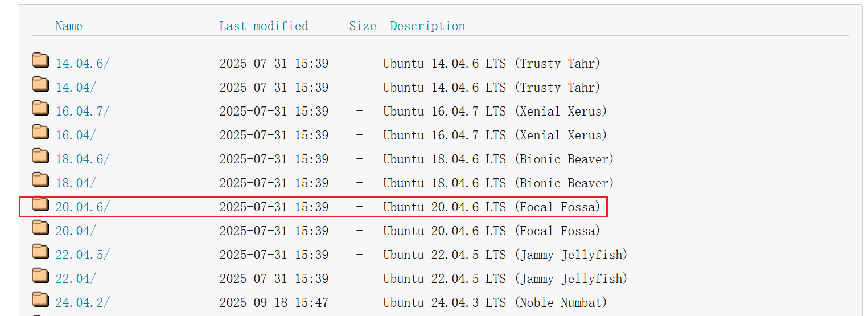
Task: Click the folder icon for 20.04.6/
Action: [x=40, y=204]
